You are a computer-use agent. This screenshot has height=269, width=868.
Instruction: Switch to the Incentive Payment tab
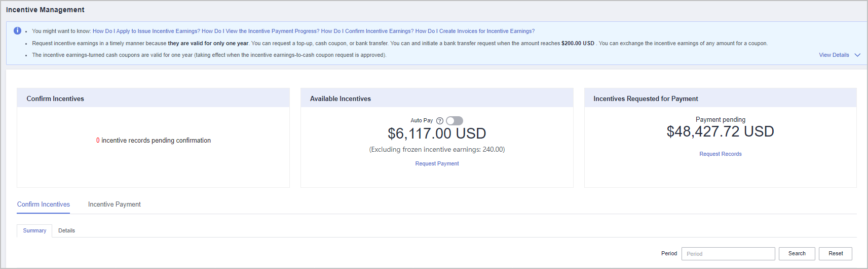coord(114,204)
